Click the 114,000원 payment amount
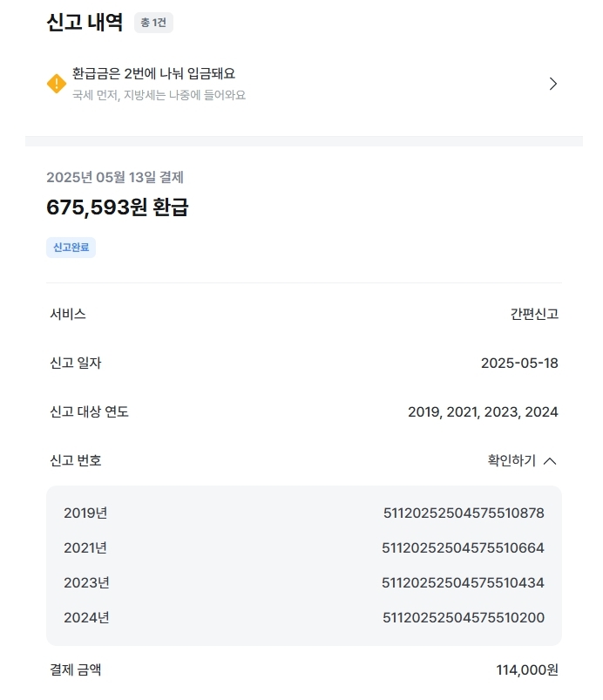Screen dimensions: 603x700 (x=527, y=669)
